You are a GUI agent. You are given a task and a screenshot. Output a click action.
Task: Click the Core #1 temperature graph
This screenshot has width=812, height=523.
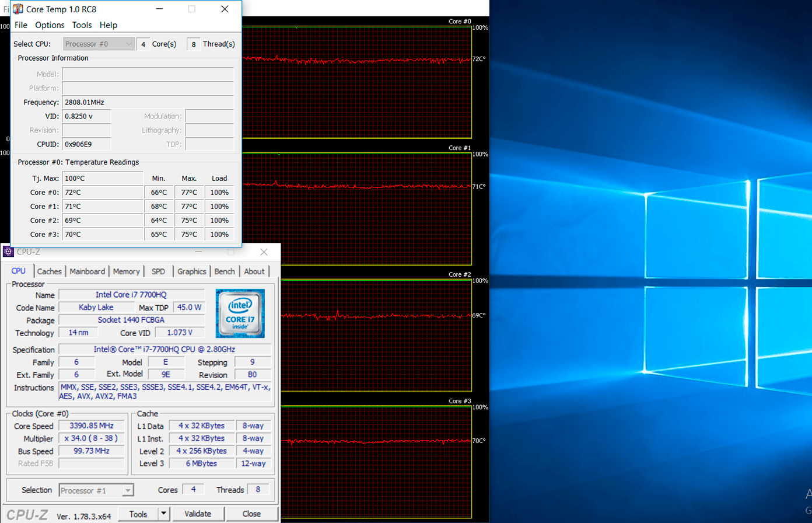(357, 209)
